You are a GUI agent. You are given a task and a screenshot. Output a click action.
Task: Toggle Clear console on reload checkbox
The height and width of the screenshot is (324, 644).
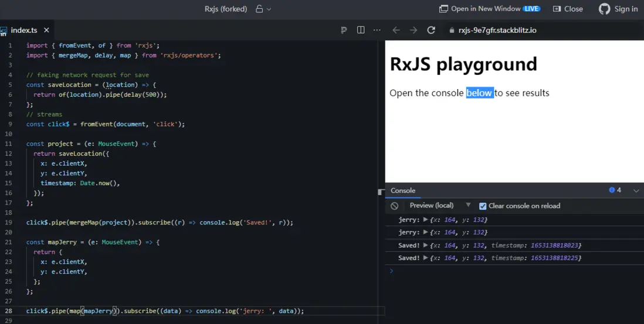[x=483, y=206]
